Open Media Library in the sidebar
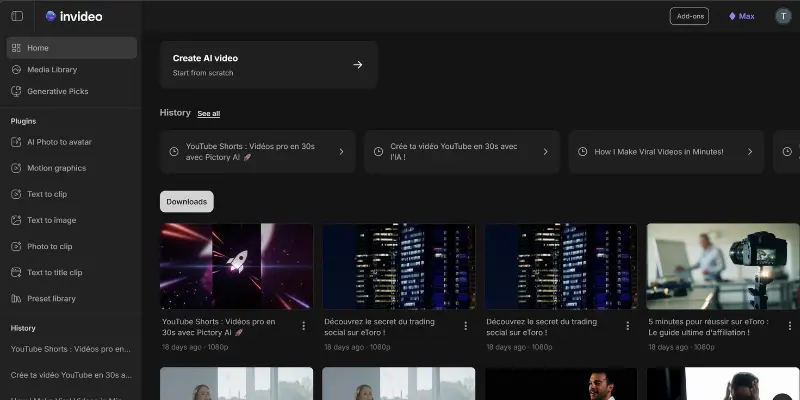This screenshot has height=400, width=800. tap(71, 69)
